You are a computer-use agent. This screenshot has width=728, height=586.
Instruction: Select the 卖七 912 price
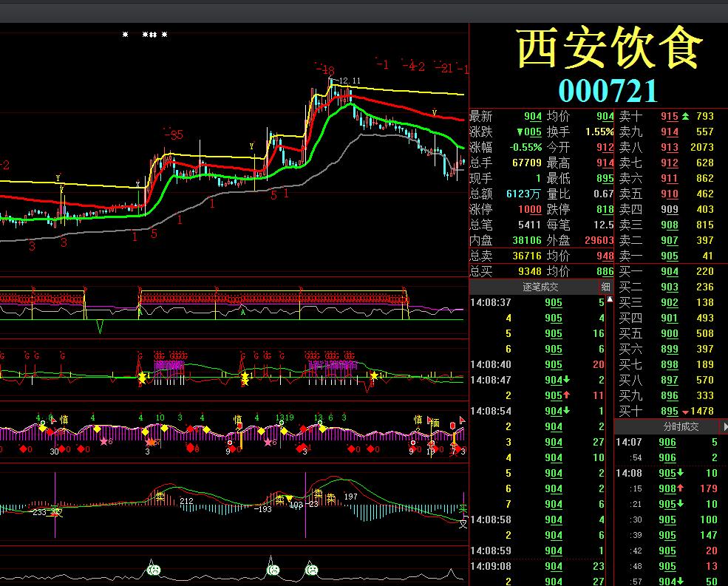click(x=670, y=163)
